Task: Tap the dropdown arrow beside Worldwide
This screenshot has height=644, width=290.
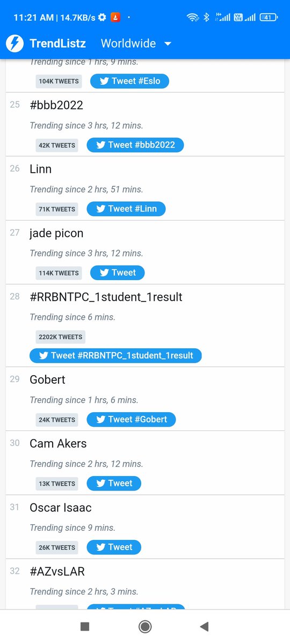Action: [x=168, y=44]
